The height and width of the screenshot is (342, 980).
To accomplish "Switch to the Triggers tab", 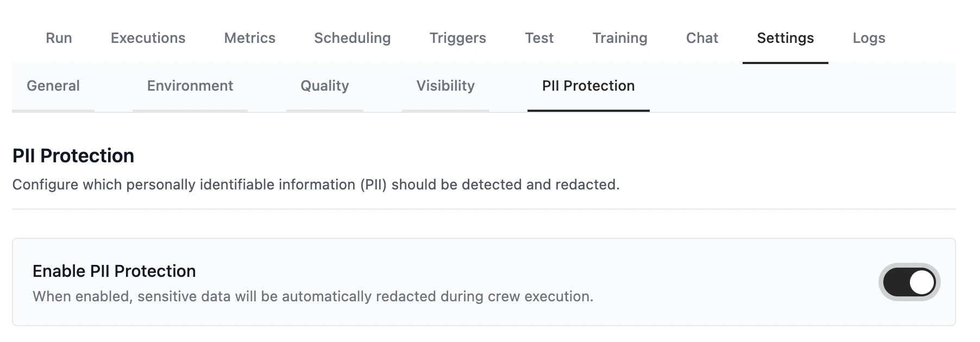I will pos(457,38).
